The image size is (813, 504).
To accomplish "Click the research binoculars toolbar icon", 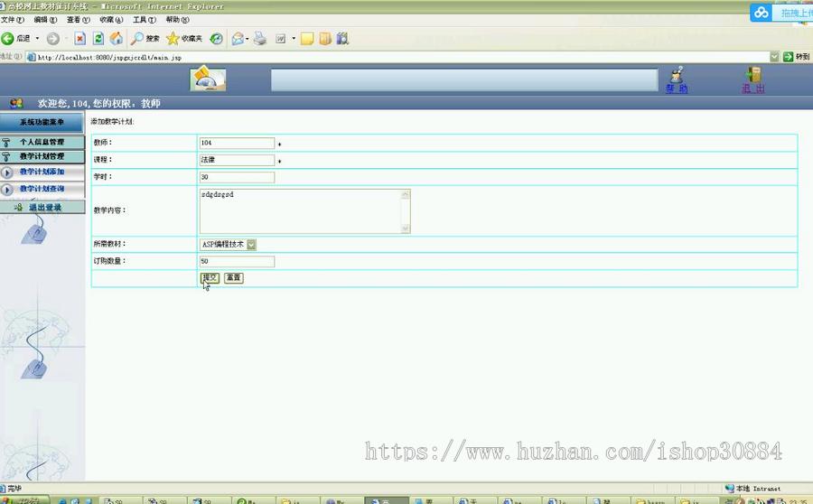I will coord(342,38).
